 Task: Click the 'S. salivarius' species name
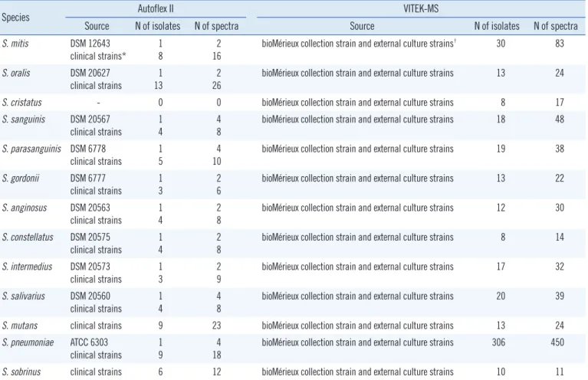[x=23, y=296]
